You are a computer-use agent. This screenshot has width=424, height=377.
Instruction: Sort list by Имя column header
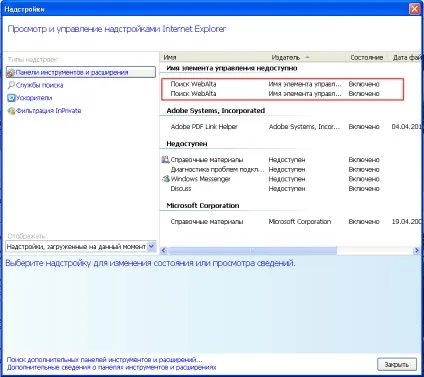pos(214,57)
